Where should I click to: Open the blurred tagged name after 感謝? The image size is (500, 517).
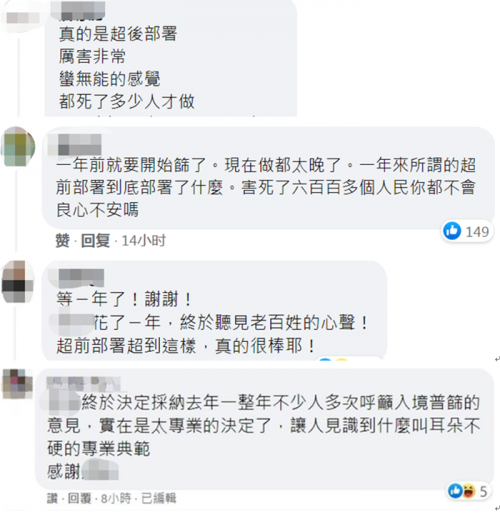[100, 470]
